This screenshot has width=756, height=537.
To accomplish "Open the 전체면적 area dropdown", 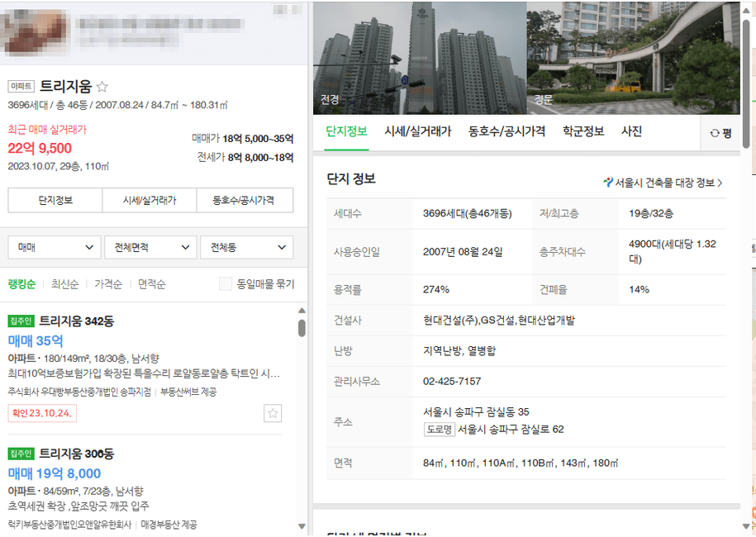I will [x=150, y=247].
